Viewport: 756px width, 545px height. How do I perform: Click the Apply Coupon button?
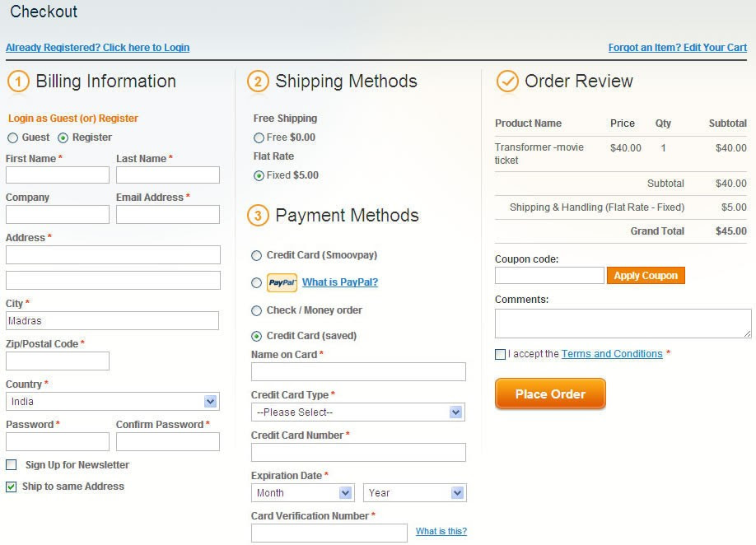click(x=646, y=276)
